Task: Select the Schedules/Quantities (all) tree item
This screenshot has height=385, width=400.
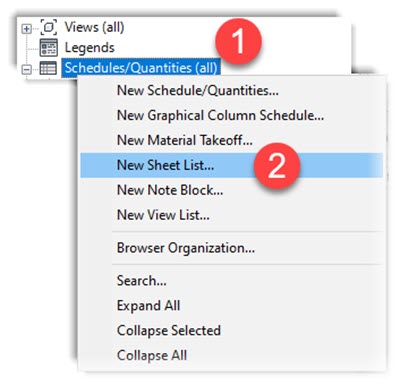Action: coord(141,68)
